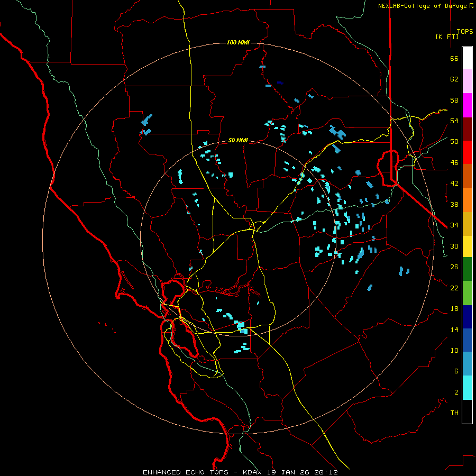476x476 pixels.
Task: Click the dark orange legend swatch
Action: click(467, 176)
